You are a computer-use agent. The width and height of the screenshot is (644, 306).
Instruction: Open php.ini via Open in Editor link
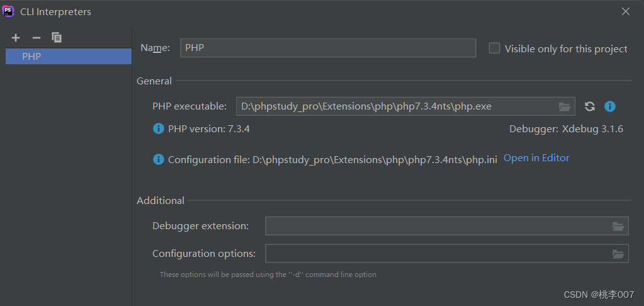(x=536, y=158)
